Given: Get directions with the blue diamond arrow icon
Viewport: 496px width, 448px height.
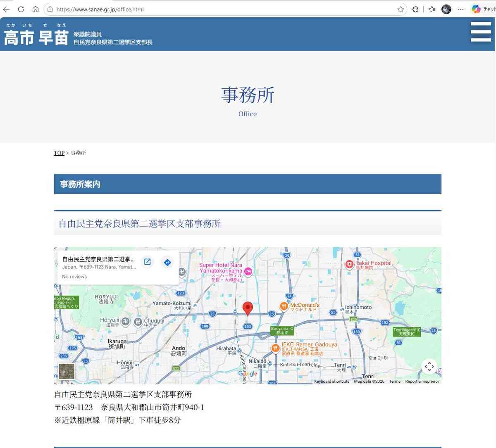Looking at the screenshot, I should [x=167, y=262].
